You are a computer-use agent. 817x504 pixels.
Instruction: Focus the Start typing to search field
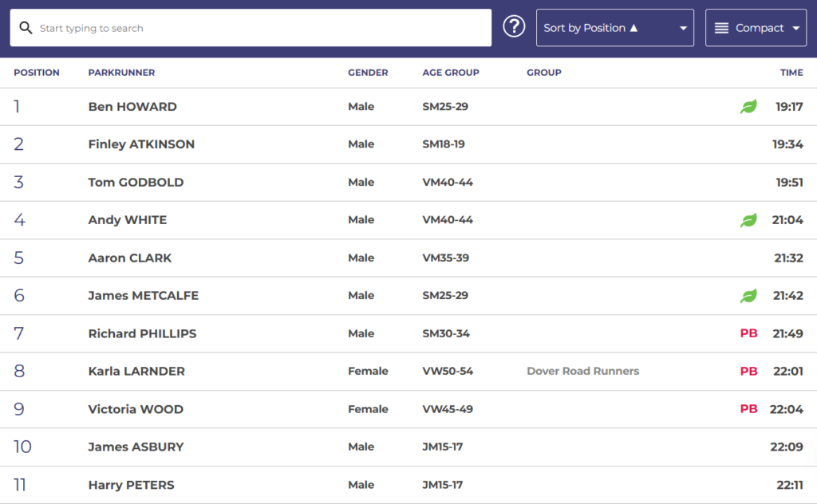(251, 28)
